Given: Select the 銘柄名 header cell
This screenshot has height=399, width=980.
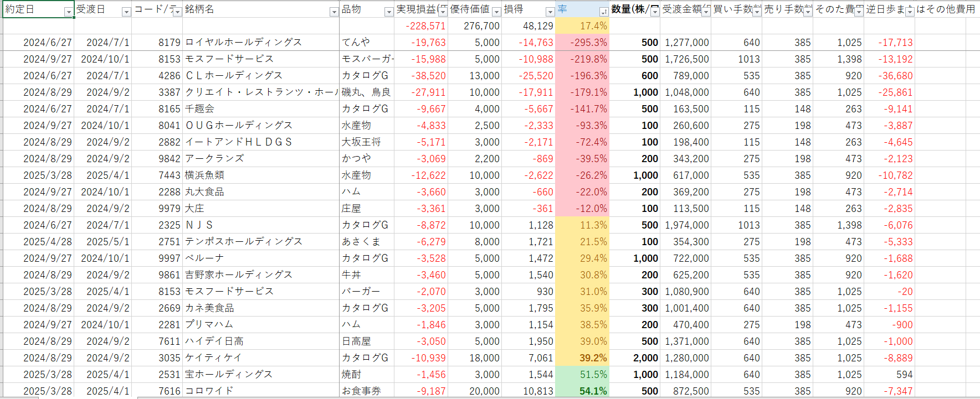Looking at the screenshot, I should pos(261,9).
